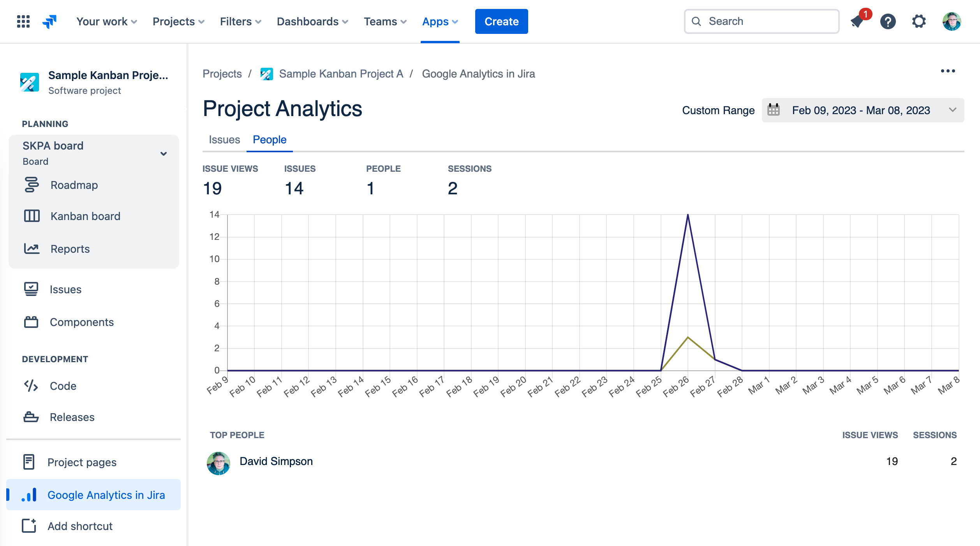Image resolution: width=980 pixels, height=546 pixels.
Task: Click the Roadmap sidebar icon
Action: coord(32,185)
